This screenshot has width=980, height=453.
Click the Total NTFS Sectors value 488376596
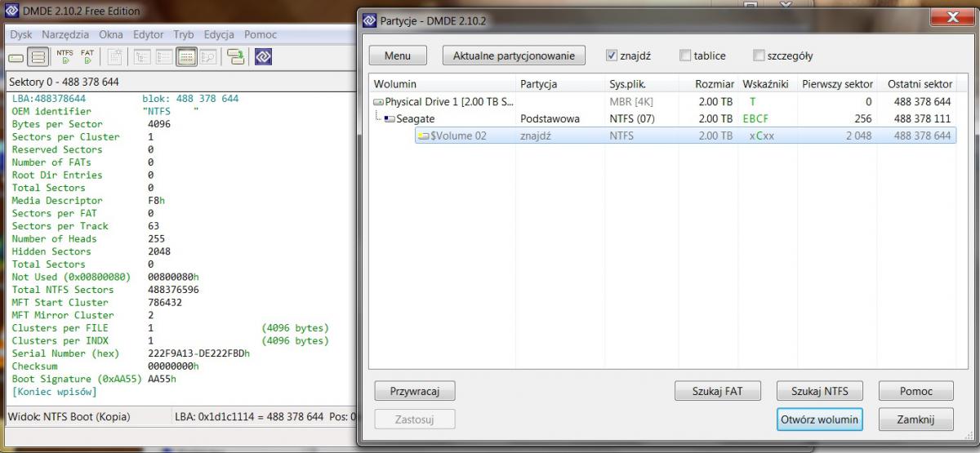point(173,290)
